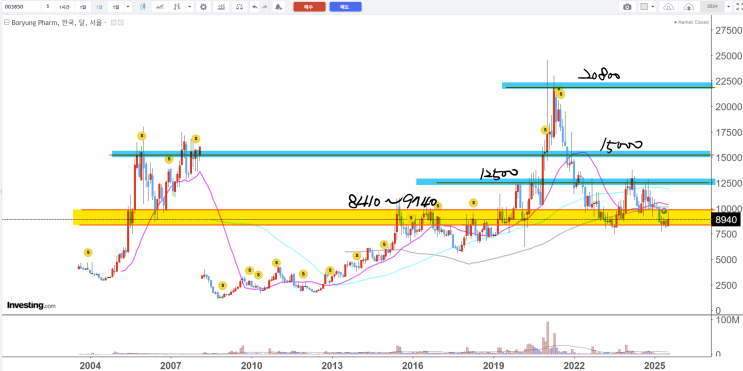Click the symbol search field showing 003850
743x371 pixels.
(x=21, y=7)
